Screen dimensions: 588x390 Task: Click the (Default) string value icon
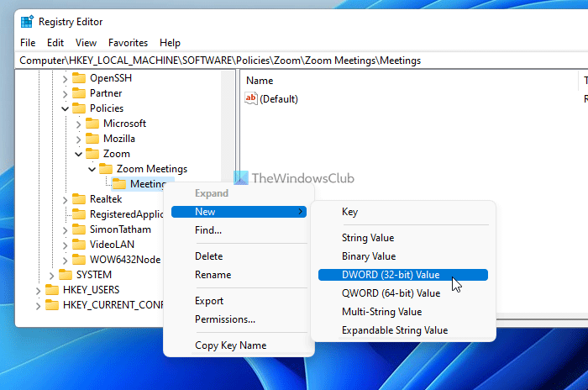click(x=251, y=98)
